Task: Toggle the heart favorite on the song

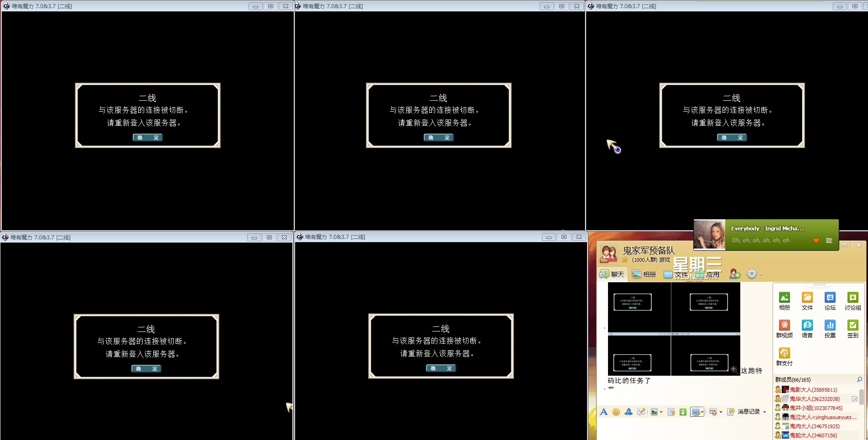Action: (816, 240)
